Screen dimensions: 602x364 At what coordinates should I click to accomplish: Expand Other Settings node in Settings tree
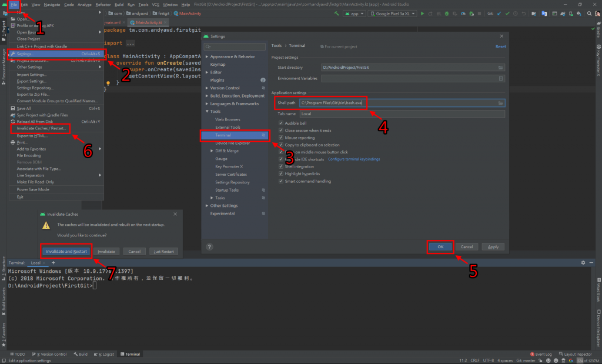click(207, 206)
